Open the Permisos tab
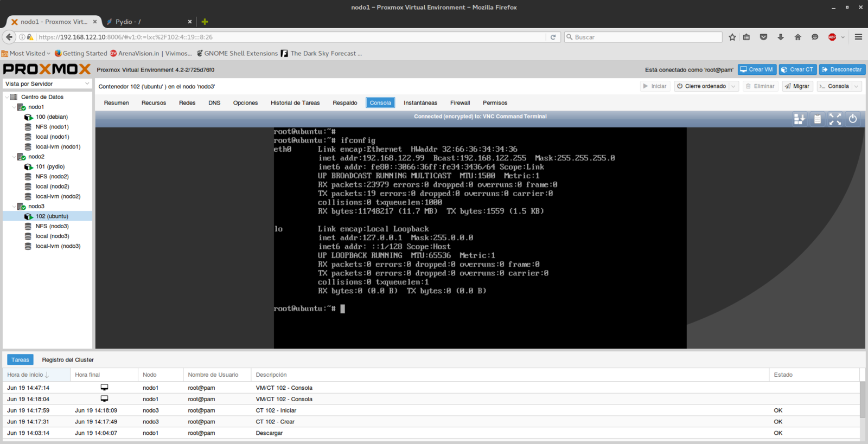 pos(495,103)
